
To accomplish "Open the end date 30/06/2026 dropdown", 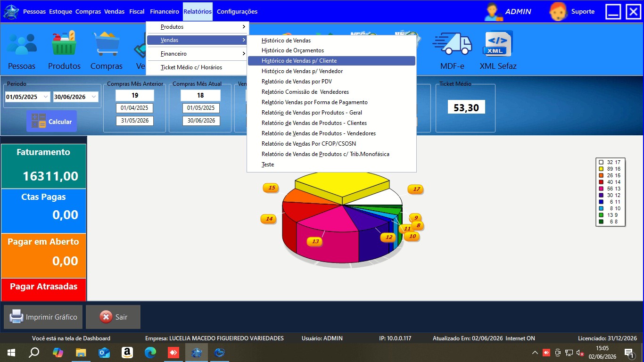I will pos(94,97).
